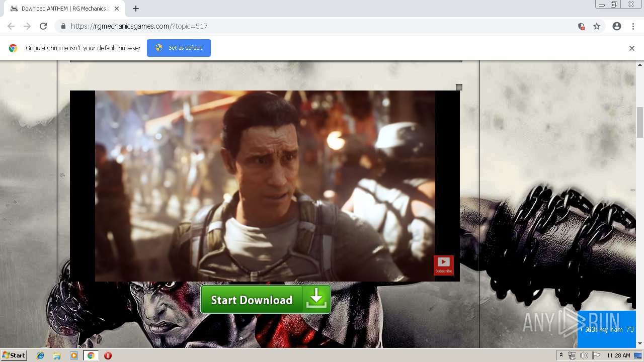Click the green Start Download button
Viewport: 644px width, 362px height.
click(266, 300)
